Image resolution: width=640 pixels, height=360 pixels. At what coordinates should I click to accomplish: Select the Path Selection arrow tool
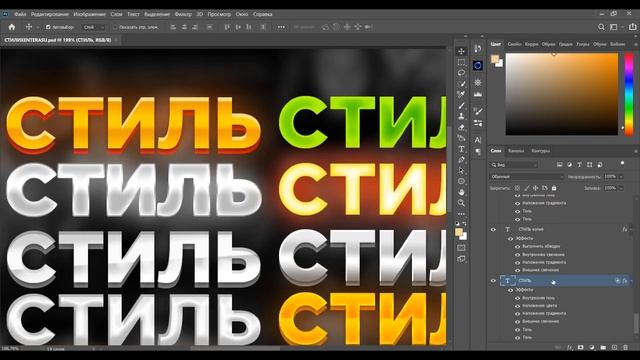[461, 171]
